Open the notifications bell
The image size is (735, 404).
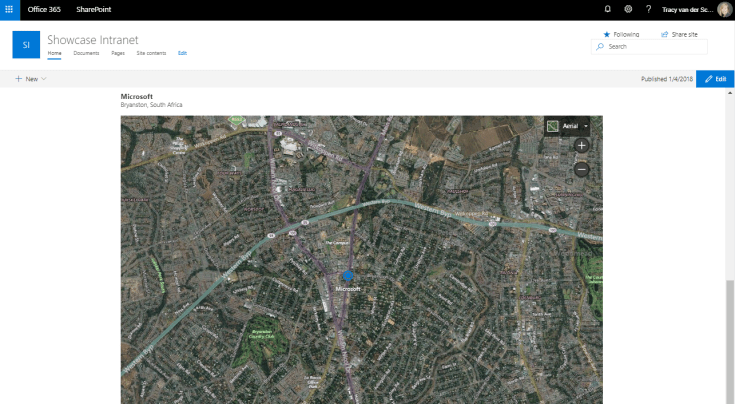click(x=608, y=9)
